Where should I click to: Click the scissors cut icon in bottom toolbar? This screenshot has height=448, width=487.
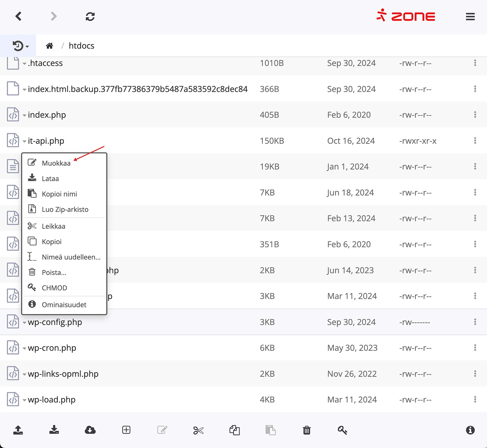[x=198, y=430]
